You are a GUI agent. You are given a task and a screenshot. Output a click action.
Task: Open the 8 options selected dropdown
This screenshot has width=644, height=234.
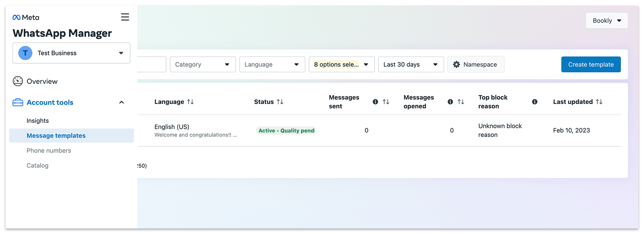tap(342, 64)
